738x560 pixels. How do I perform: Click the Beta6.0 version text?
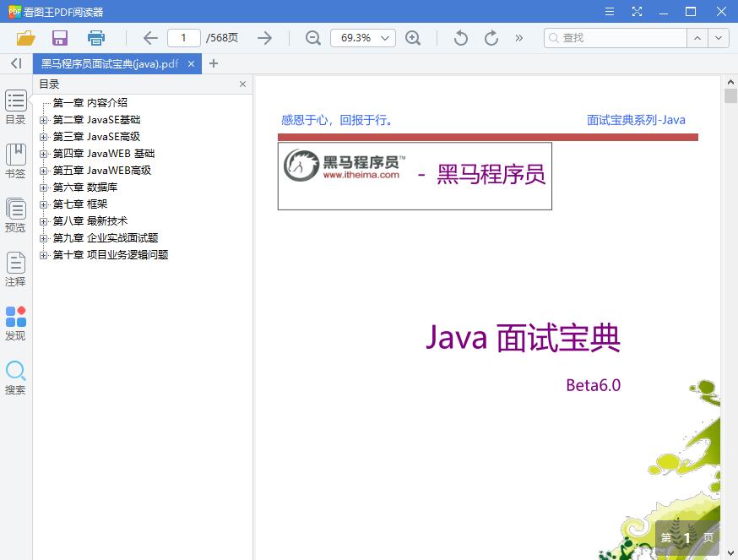click(593, 385)
